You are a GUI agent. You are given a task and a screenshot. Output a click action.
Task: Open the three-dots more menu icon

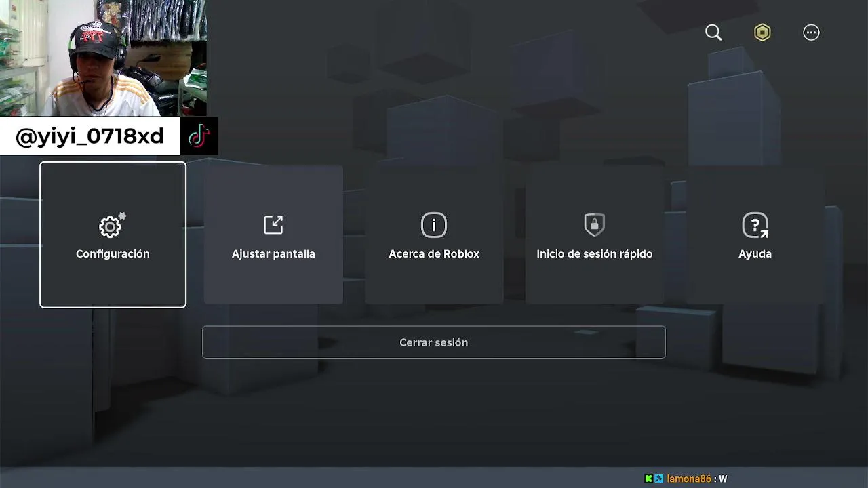tap(811, 33)
